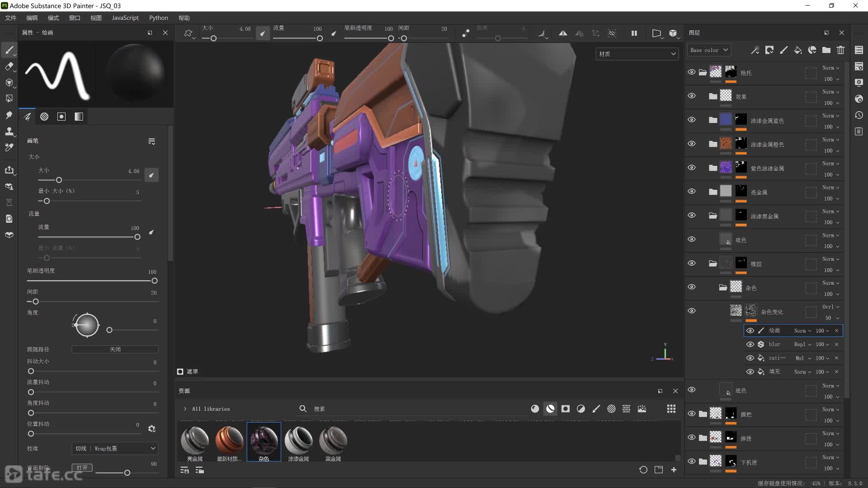Change blend mode of 杂色变化 layer
Viewport: 868px width, 488px height.
pyautogui.click(x=830, y=307)
